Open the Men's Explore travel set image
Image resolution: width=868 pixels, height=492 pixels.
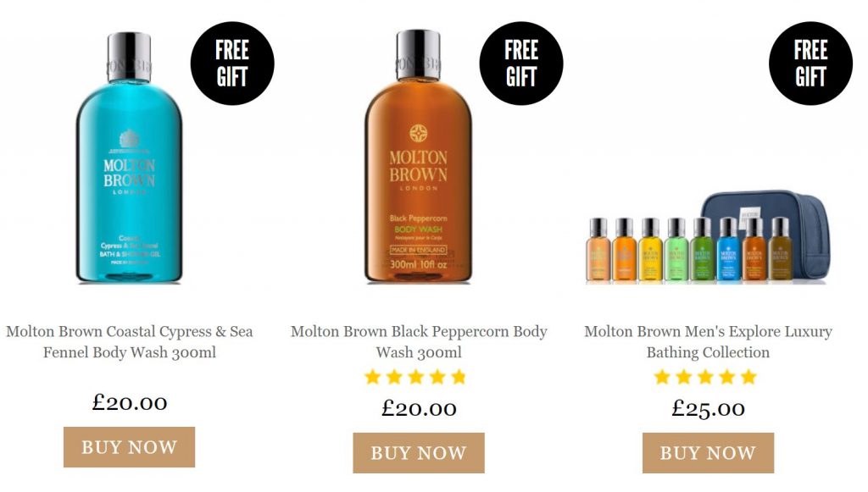point(708,238)
